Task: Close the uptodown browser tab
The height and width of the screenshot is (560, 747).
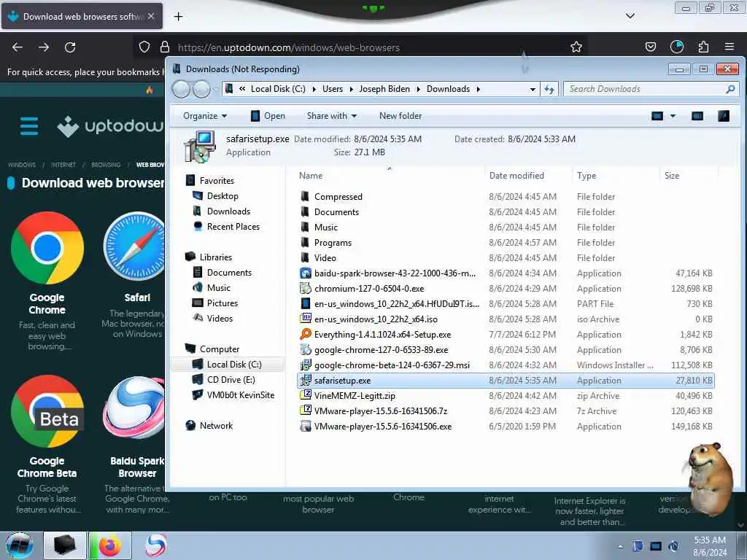Action: 151,16
